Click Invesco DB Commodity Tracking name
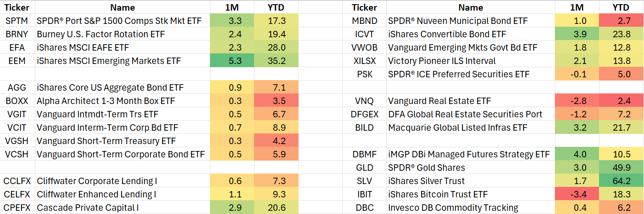Image resolution: width=644 pixels, height=214 pixels. pos(453,208)
